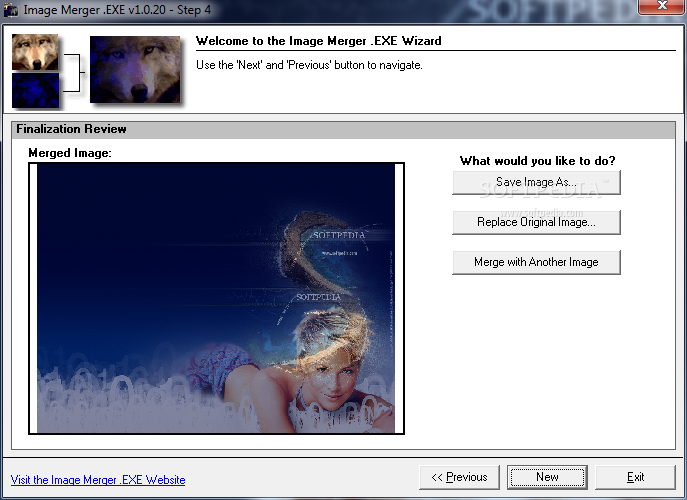The height and width of the screenshot is (500, 687).
Task: Click the 'Merged Image:' label
Action: coord(70,153)
